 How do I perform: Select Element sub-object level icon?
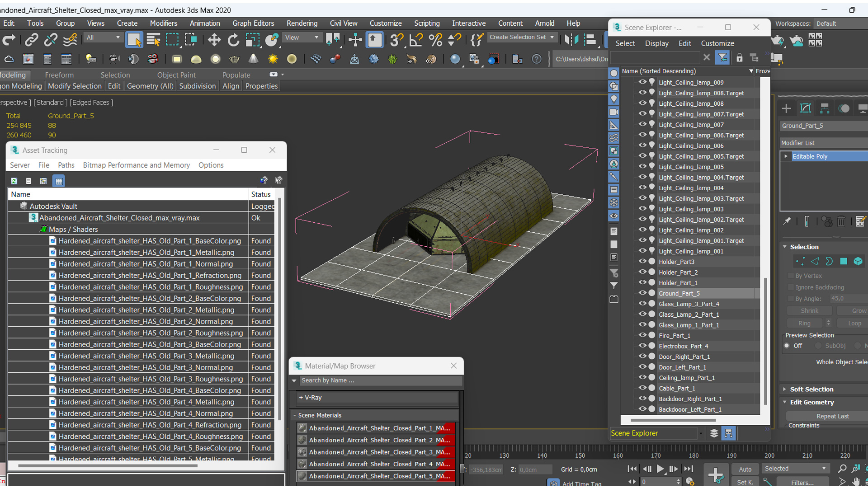(x=858, y=262)
